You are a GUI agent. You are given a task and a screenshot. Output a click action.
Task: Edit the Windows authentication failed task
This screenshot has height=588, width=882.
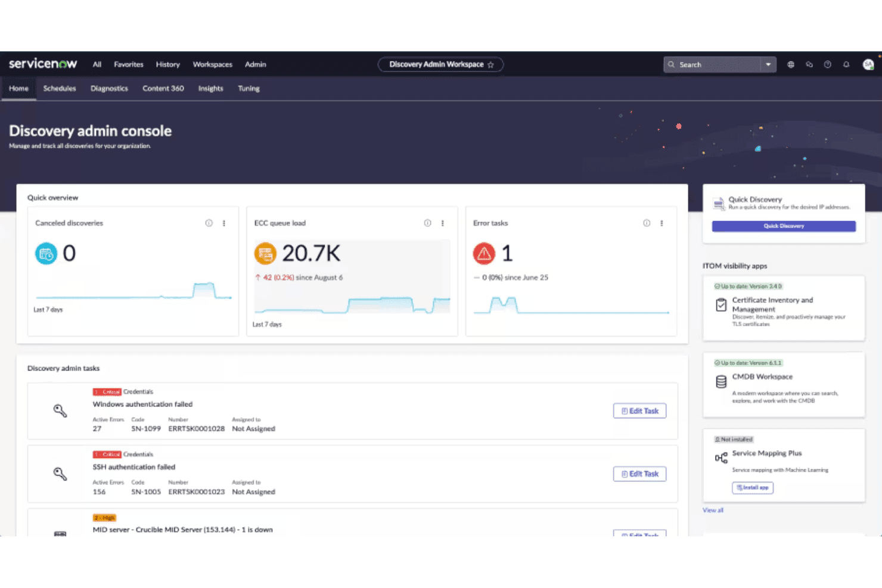point(639,410)
